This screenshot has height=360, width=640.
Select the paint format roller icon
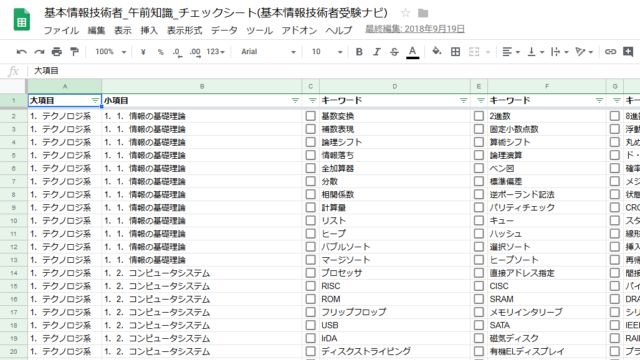(x=74, y=52)
